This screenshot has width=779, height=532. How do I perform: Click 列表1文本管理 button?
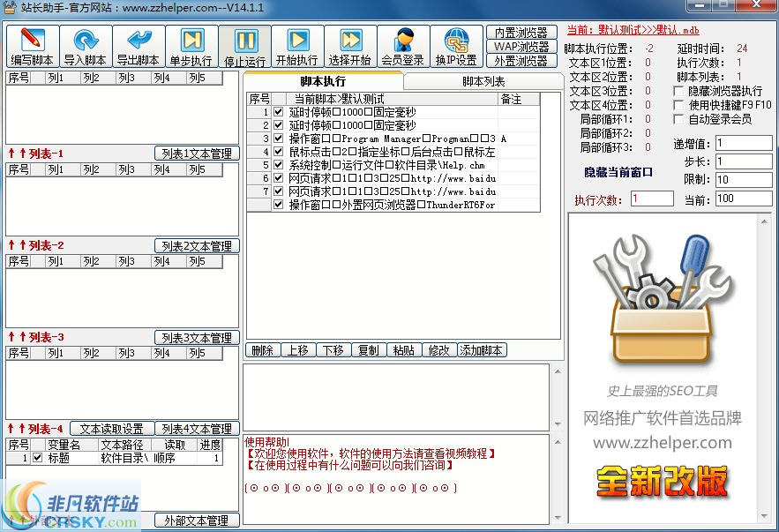click(197, 154)
